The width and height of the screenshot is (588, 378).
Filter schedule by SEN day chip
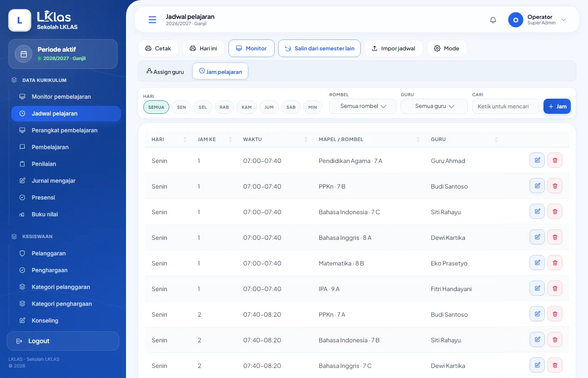[181, 107]
